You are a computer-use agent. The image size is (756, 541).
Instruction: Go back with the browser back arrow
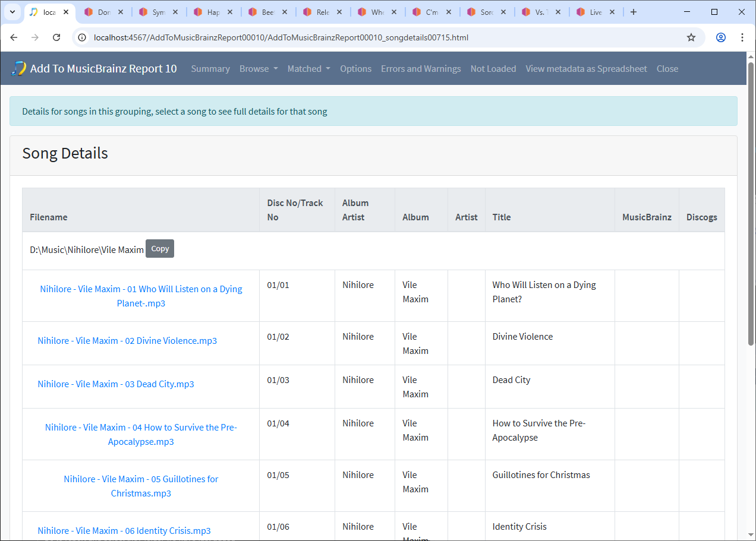pos(14,37)
